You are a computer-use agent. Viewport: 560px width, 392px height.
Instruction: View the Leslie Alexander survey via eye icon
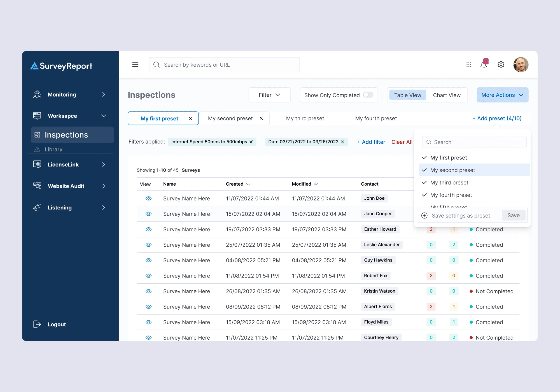tap(149, 245)
